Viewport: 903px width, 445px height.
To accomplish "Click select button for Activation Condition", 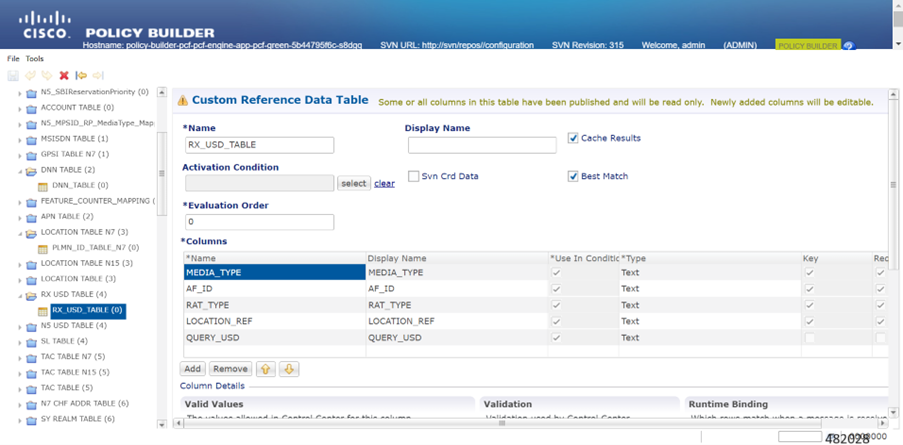I will pyautogui.click(x=354, y=183).
